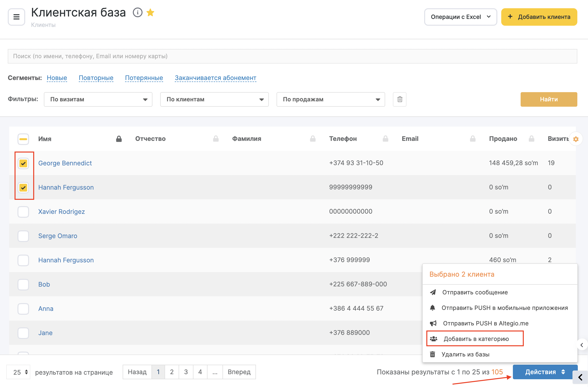
Task: Open the Потерянные segment link
Action: 144,78
